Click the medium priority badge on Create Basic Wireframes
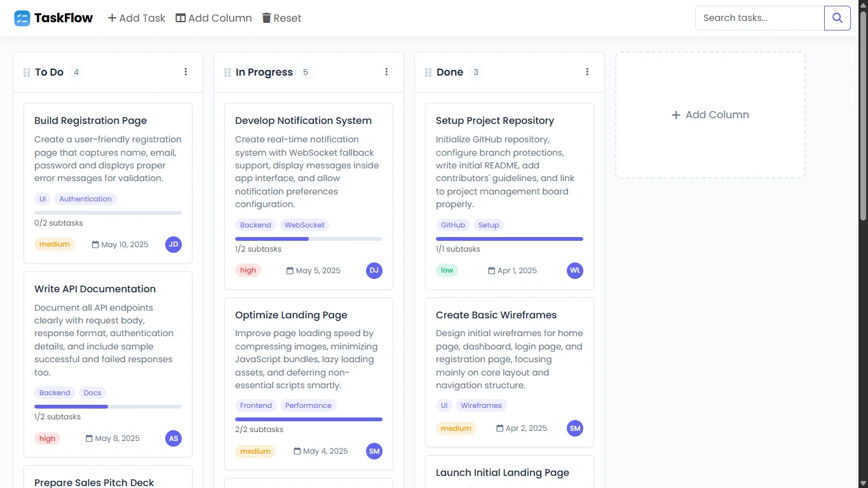Screen dimensions: 868x488 [x=456, y=428]
